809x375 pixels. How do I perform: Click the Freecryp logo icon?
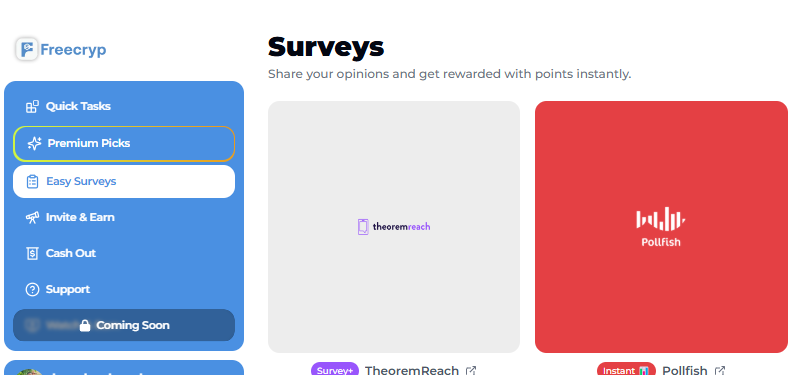(26, 50)
